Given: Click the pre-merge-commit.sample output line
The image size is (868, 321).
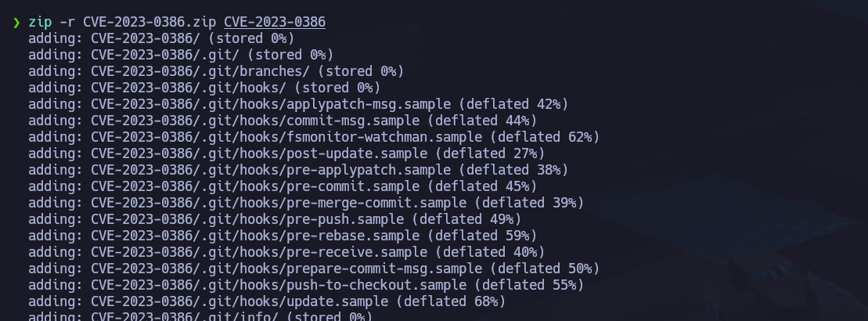Looking at the screenshot, I should [x=305, y=203].
